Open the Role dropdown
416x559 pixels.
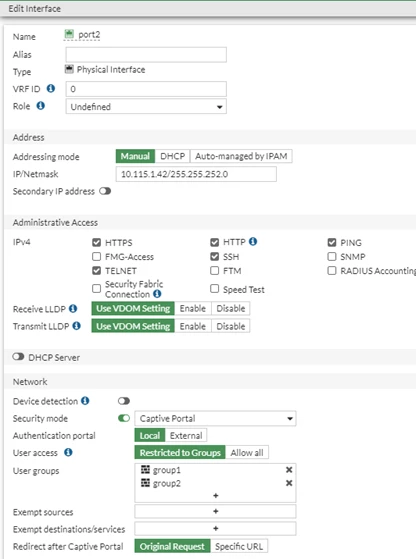tap(146, 107)
